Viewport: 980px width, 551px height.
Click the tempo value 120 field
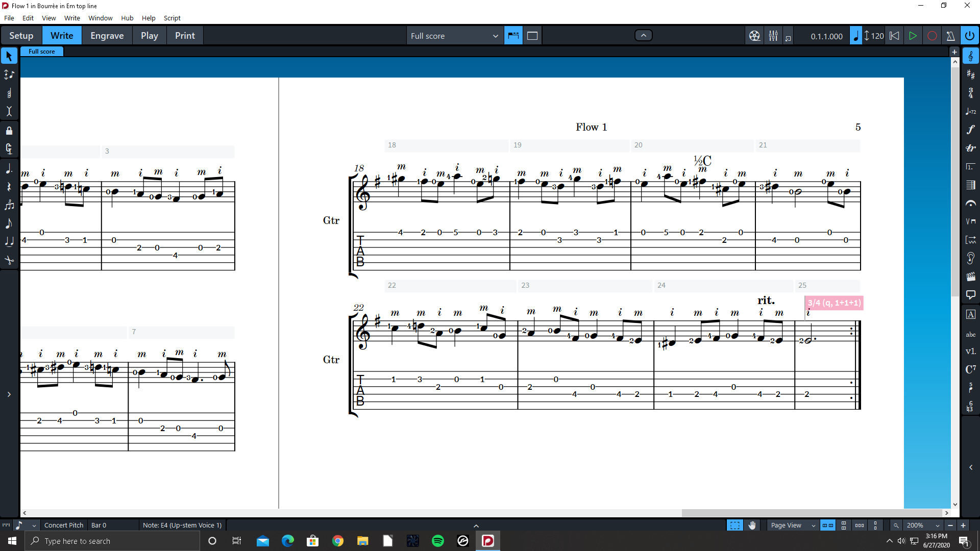[877, 36]
